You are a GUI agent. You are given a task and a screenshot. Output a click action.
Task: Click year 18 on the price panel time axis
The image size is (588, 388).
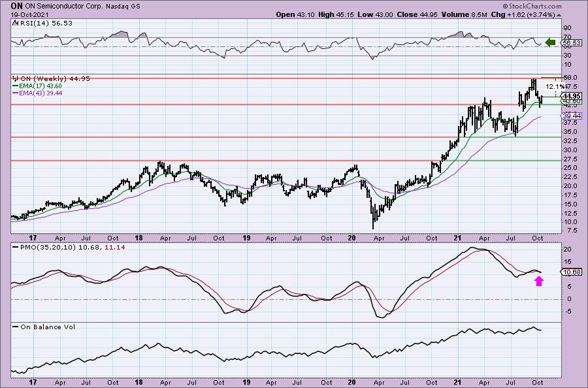coord(139,238)
